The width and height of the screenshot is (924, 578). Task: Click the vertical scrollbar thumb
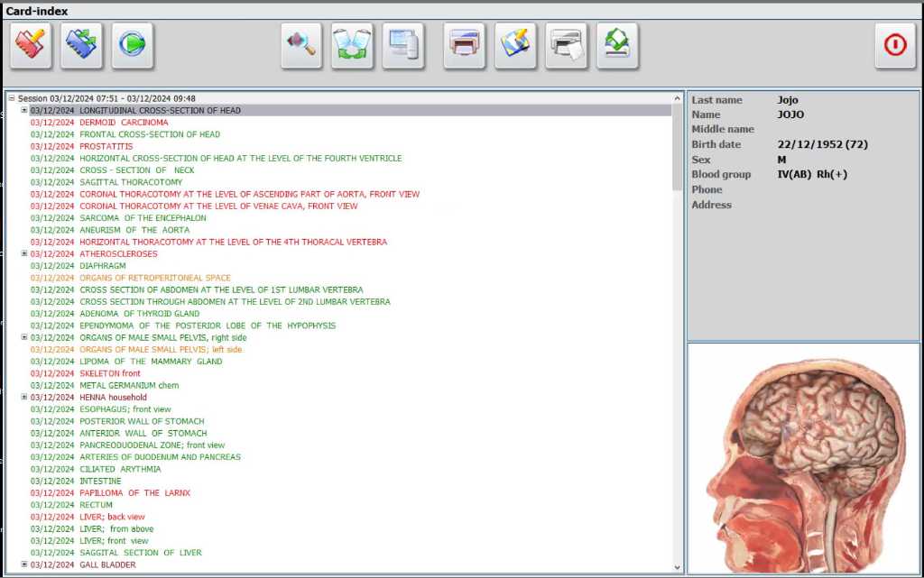pos(677,147)
